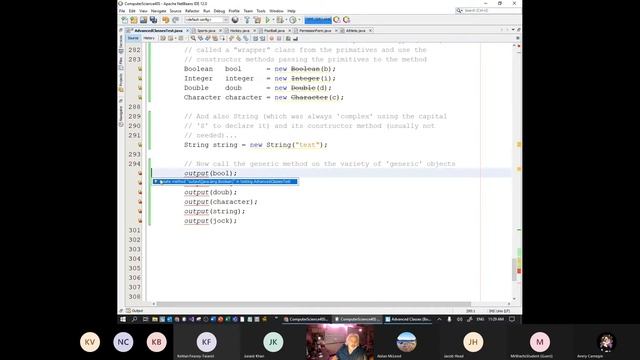
Task: Click the Back navigation editor icon
Action: (x=171, y=38)
